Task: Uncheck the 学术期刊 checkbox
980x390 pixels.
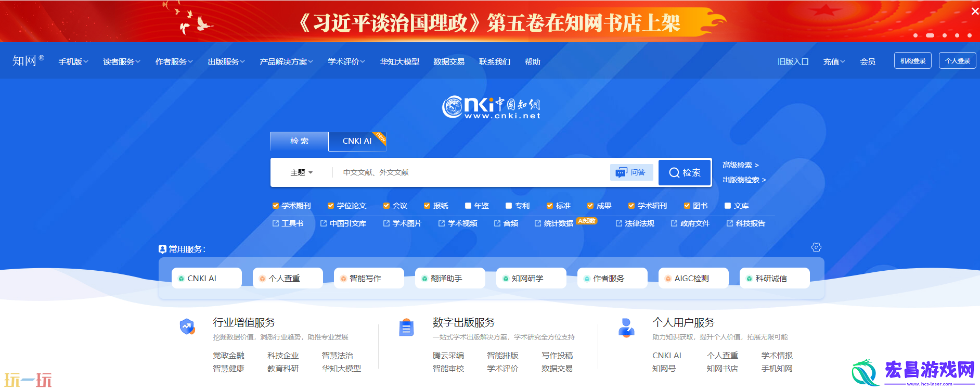Action: [276, 206]
